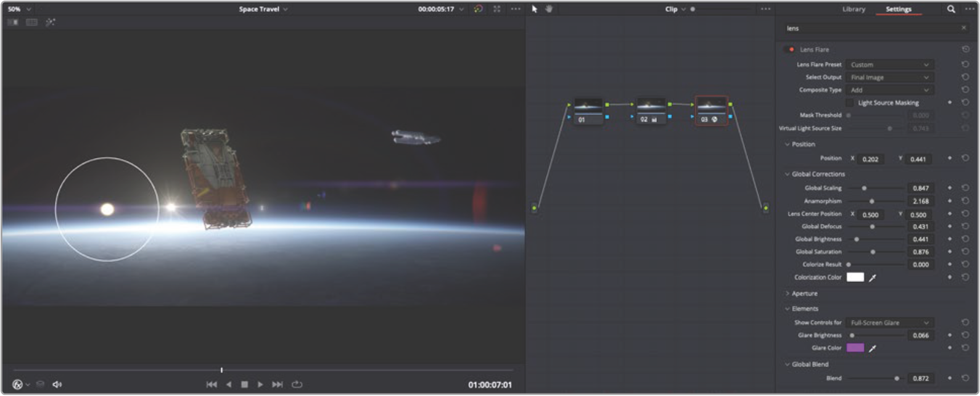Click the Colorization Color eyedropper icon
This screenshot has width=980, height=396.
[x=872, y=278]
